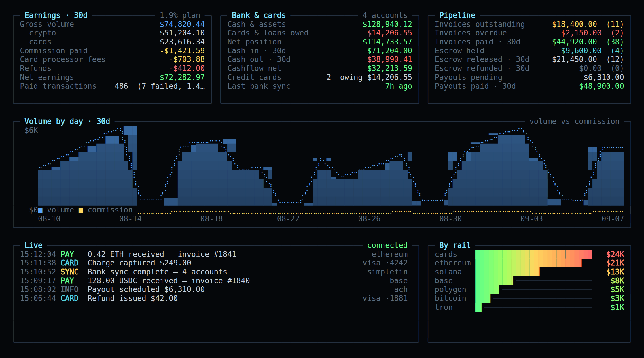Select the 0.42 ETH received invoice #1841 entry

tap(214, 254)
